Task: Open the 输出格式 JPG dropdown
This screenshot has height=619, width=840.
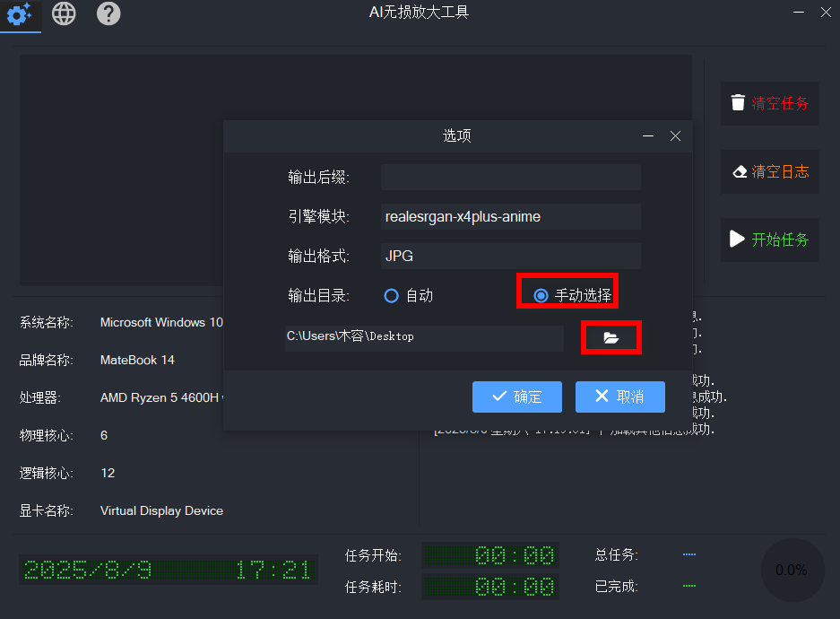Action: coord(510,257)
